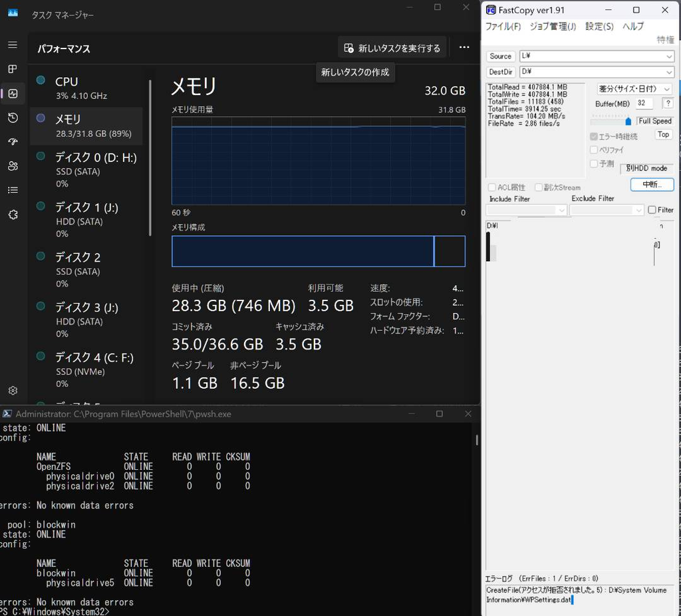Adjust the FastCopy speed slider
This screenshot has height=616, width=681.
(x=628, y=121)
